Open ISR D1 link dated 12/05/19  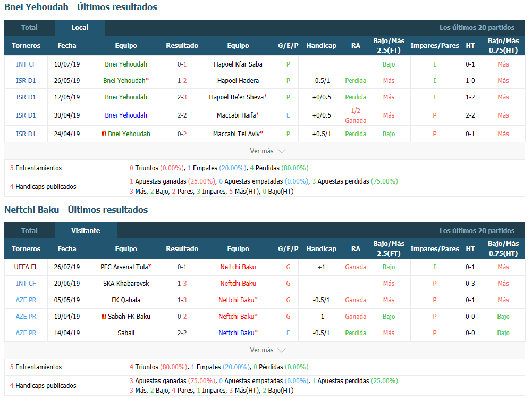tap(26, 97)
